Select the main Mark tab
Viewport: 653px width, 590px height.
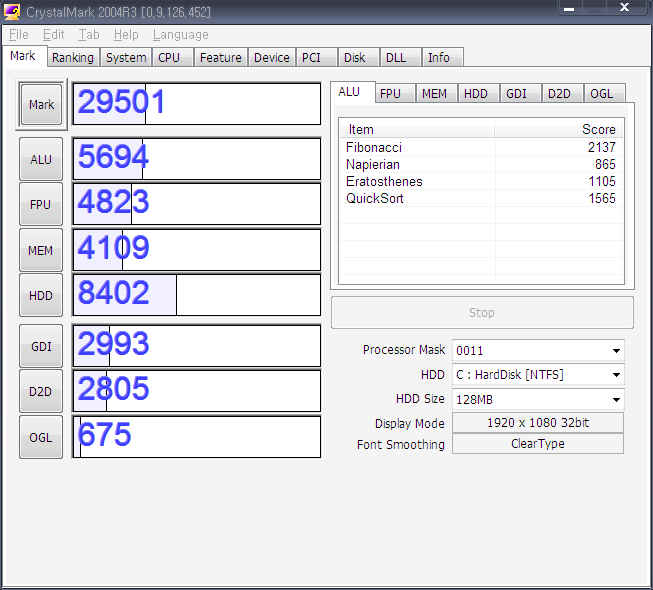pos(24,56)
